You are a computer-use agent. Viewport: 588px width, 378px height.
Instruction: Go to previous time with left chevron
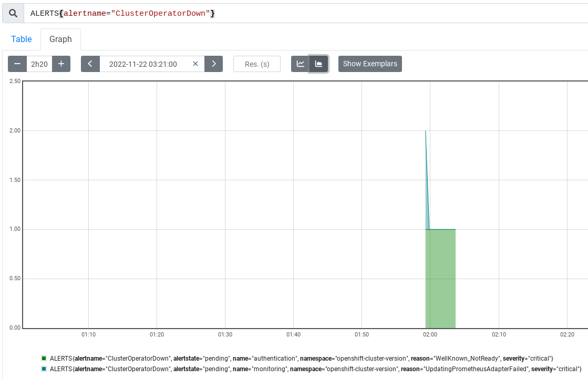90,64
